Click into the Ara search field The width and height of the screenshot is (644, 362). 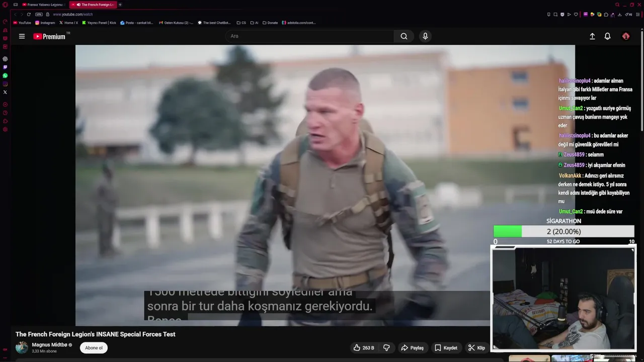(310, 36)
